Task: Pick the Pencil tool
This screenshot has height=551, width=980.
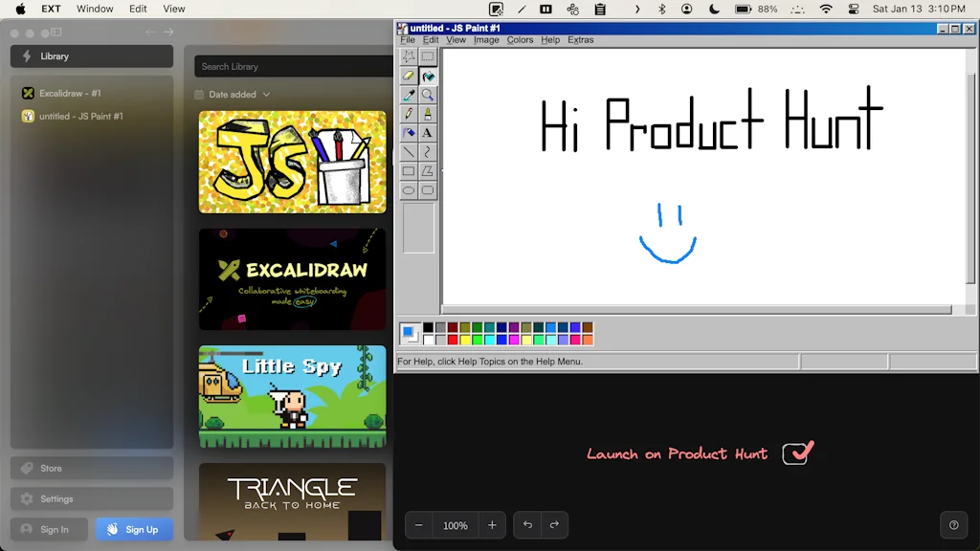Action: click(409, 114)
